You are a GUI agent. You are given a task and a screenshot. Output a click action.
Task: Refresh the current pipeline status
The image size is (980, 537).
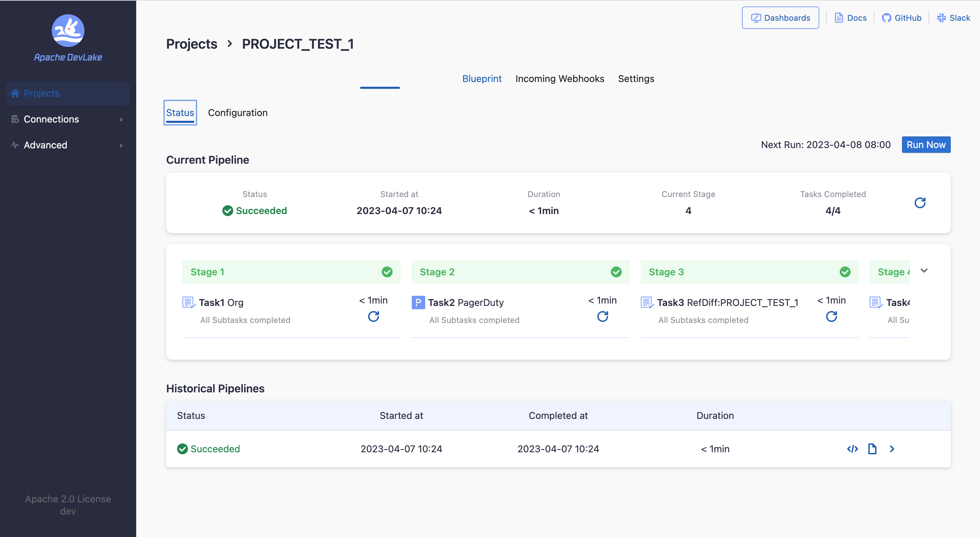(x=919, y=203)
